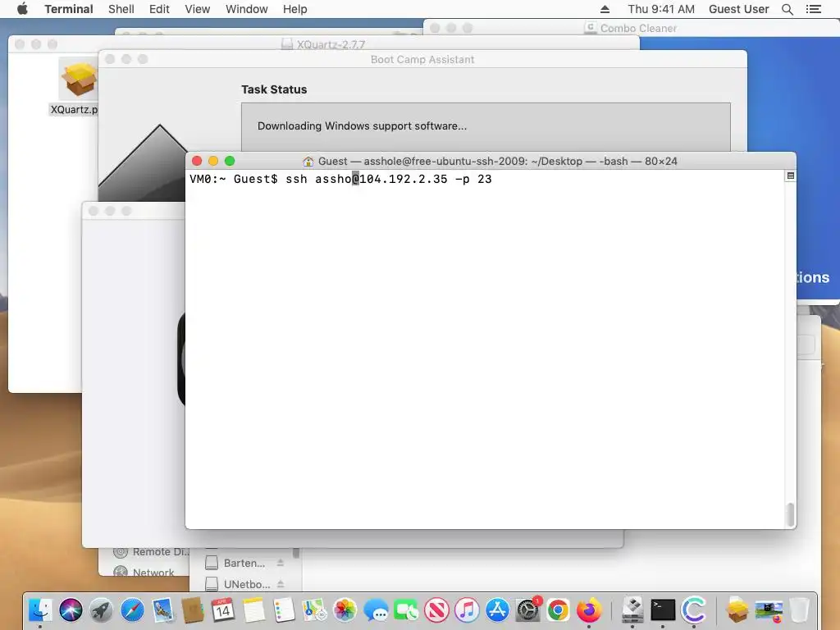Open Contacts book icon in Dock
Viewport: 840px width, 630px height.
tap(192, 609)
